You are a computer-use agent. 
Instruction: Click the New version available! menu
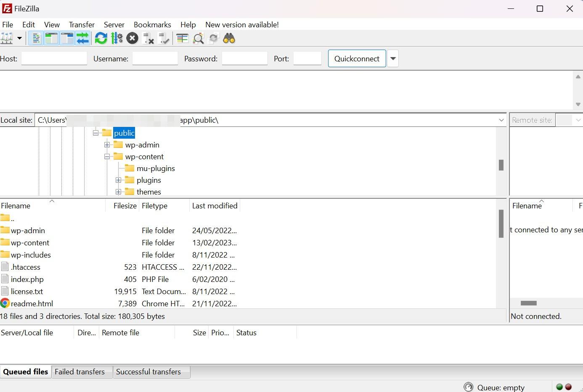242,25
